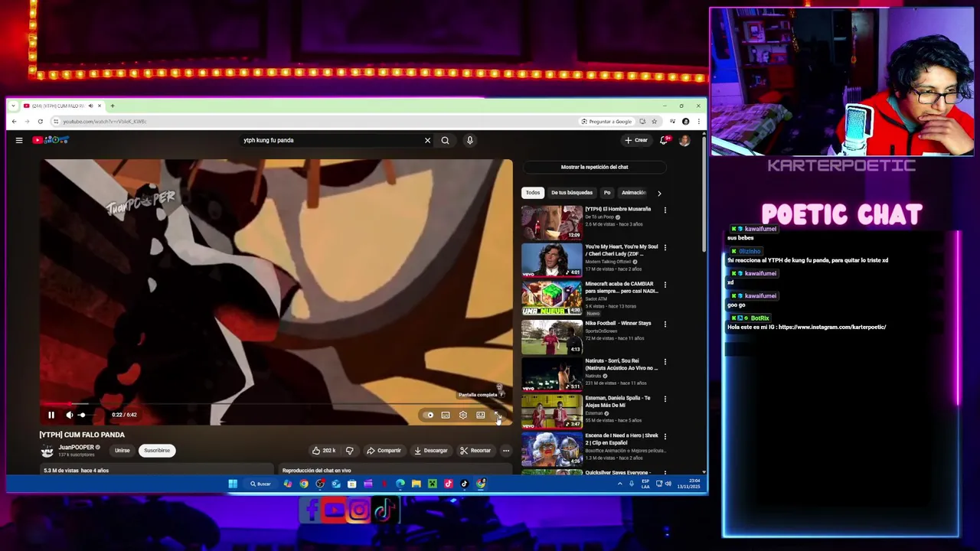
Task: Switch to theater mode
Action: pos(480,415)
